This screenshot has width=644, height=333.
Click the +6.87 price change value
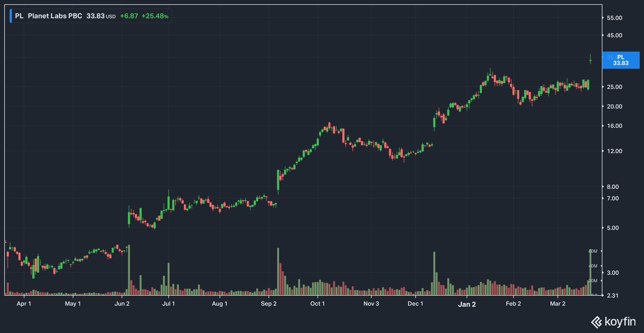pos(129,16)
